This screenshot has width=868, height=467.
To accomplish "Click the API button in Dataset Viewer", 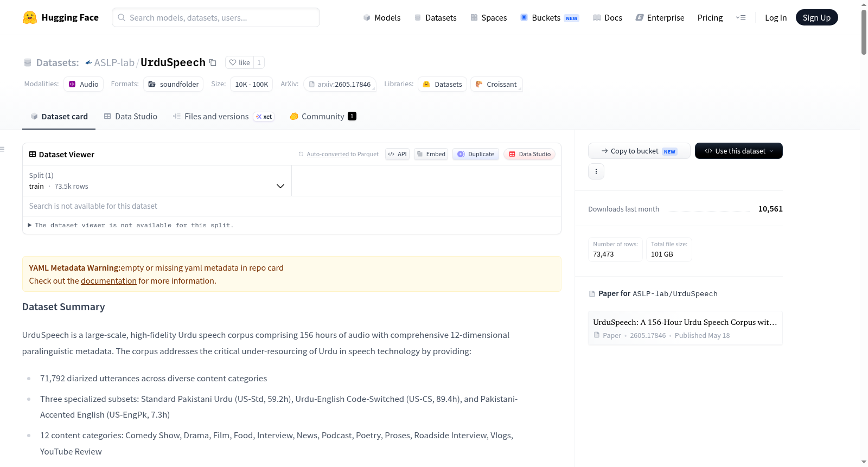I will (x=397, y=154).
